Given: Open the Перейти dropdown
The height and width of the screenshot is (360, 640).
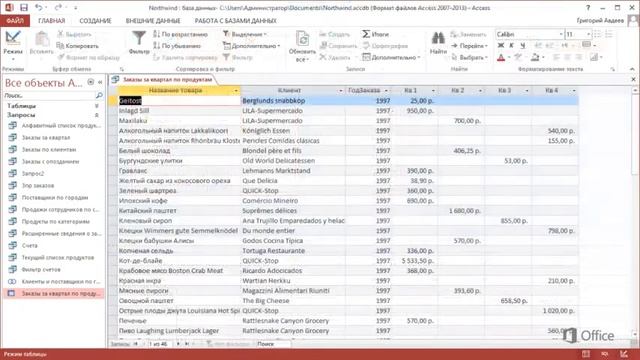Looking at the screenshot, I should (x=469, y=46).
